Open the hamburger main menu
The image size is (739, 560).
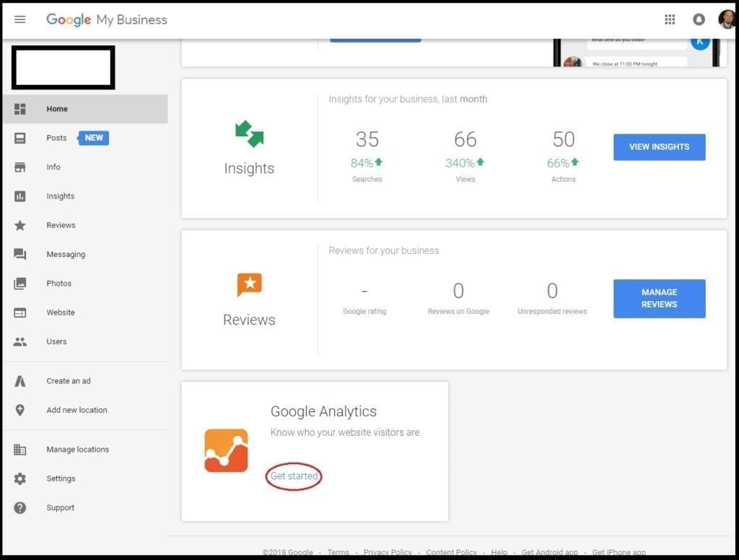click(19, 19)
